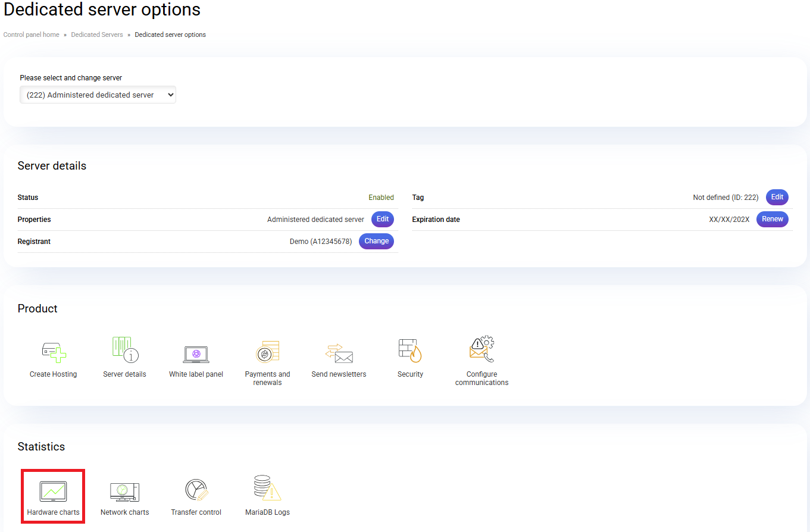Navigate to Dedicated Servers breadcrumb
This screenshot has width=810, height=532.
coord(97,35)
